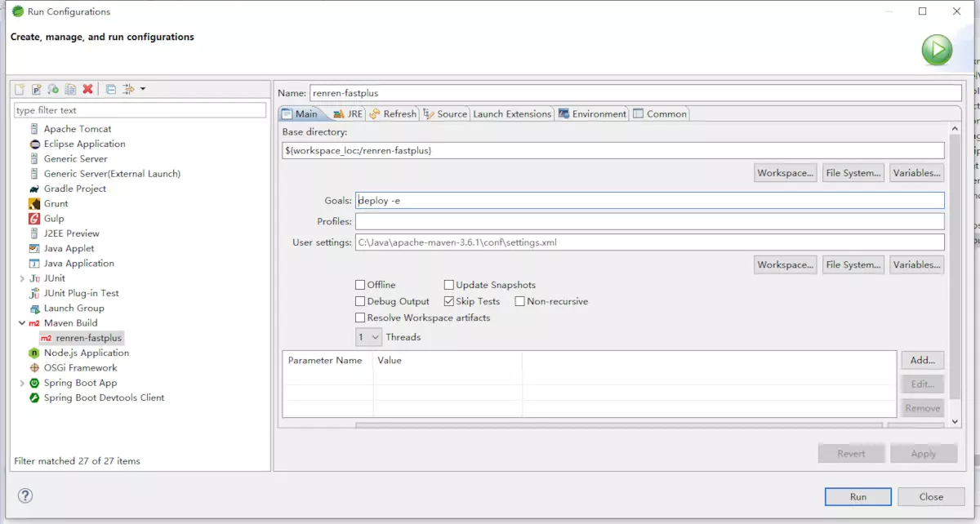Click the Grunt icon in the list
980x524 pixels.
[x=34, y=203]
